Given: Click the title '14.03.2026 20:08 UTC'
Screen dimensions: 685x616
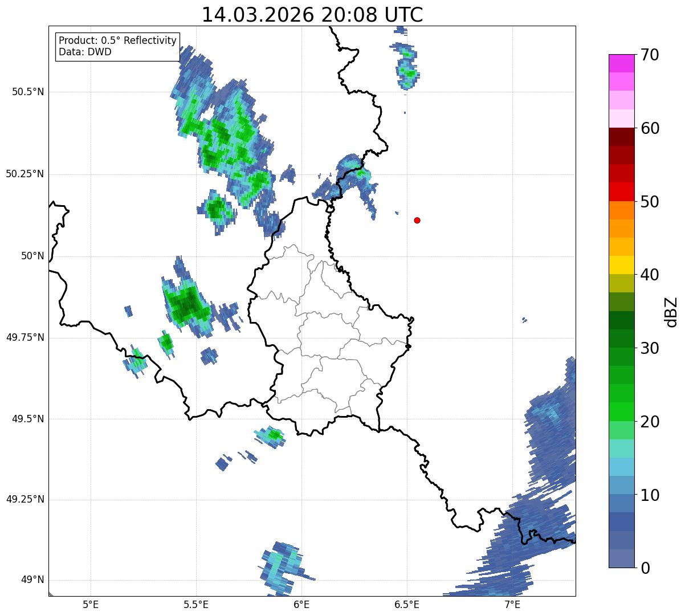Looking at the screenshot, I should (312, 15).
